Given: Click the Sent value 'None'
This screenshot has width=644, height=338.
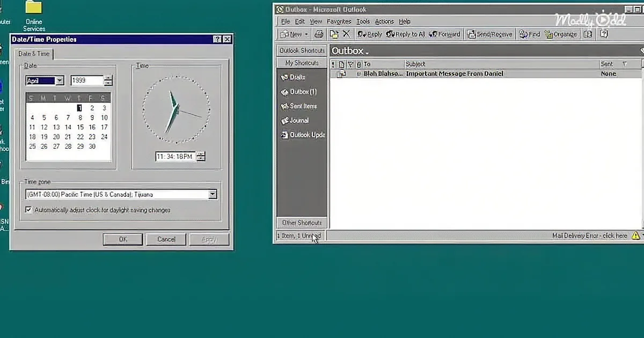Looking at the screenshot, I should click(609, 74).
